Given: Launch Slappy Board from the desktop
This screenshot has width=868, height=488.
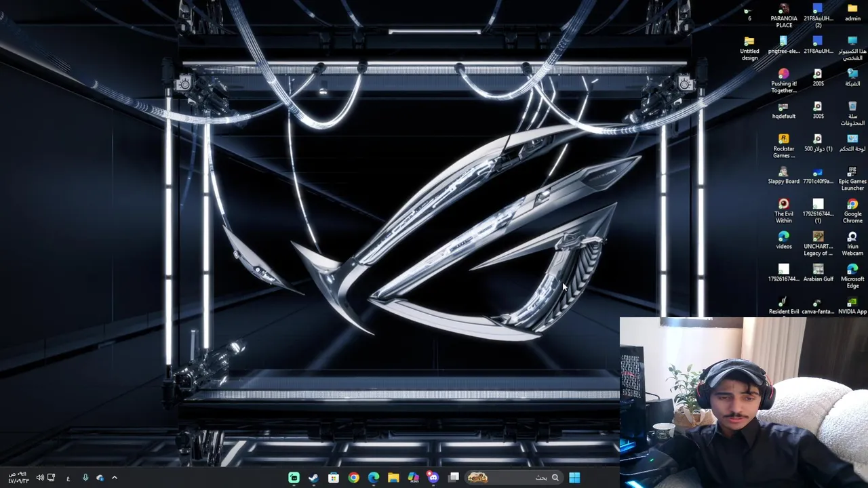Looking at the screenshot, I should point(784,175).
